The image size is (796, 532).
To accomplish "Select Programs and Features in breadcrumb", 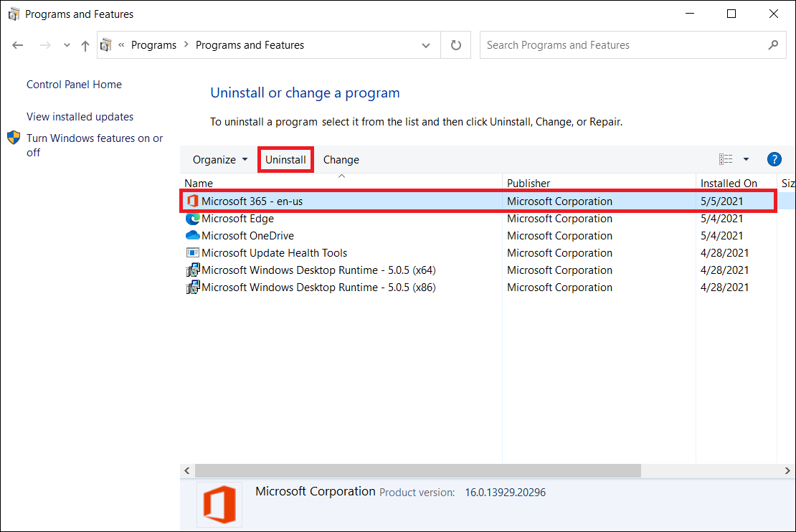I will pyautogui.click(x=250, y=44).
